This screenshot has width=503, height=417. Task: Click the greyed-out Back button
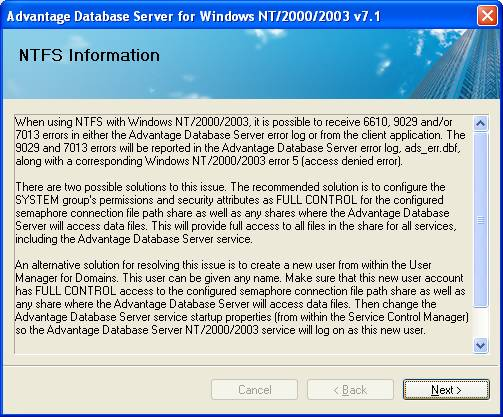coord(350,389)
